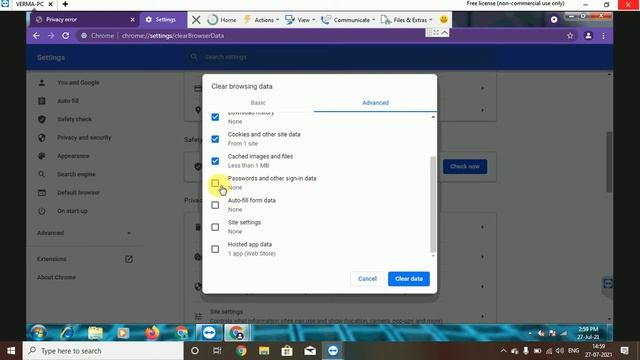This screenshot has width=640, height=360.
Task: Open the remote Windows 7 Start orb
Action: click(x=38, y=333)
